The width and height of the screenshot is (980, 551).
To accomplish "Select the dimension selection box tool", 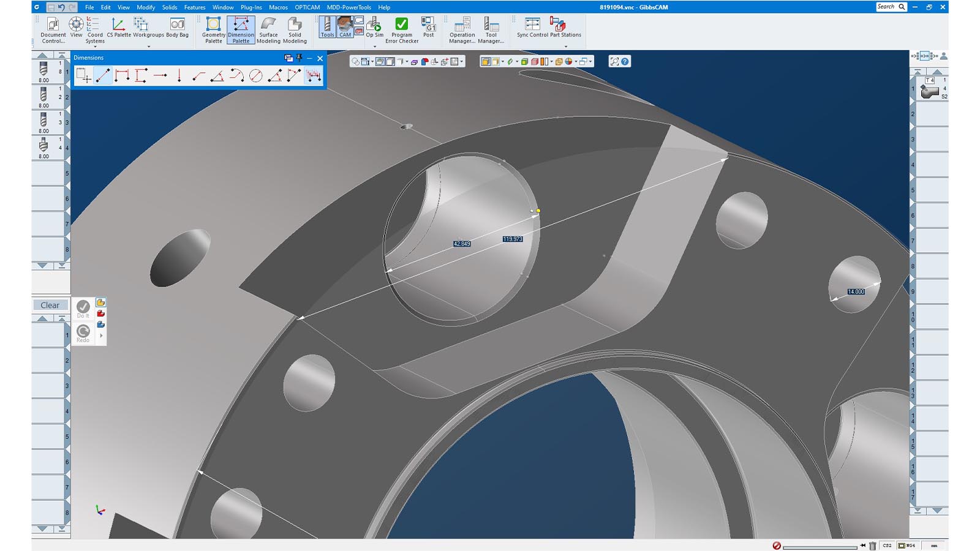I will (83, 76).
